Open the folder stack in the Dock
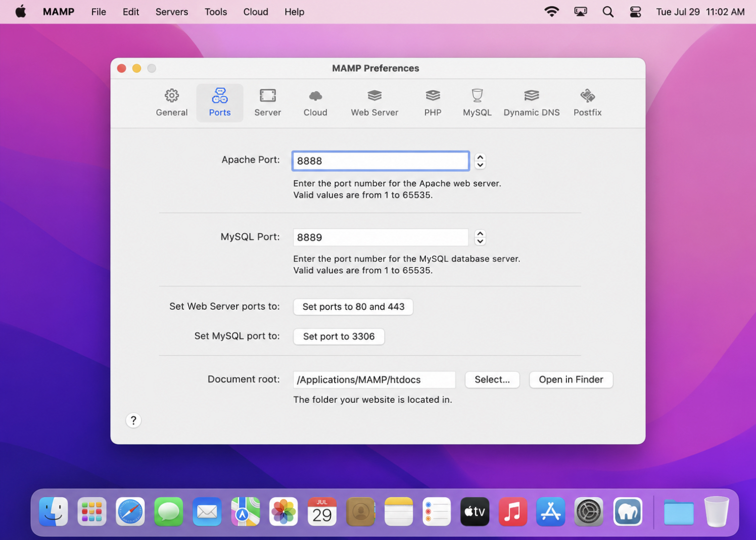This screenshot has height=540, width=756. pyautogui.click(x=679, y=512)
